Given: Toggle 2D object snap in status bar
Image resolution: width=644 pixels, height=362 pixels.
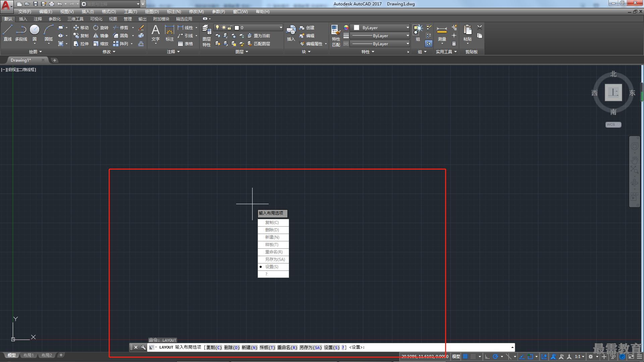Looking at the screenshot, I should click(530, 357).
